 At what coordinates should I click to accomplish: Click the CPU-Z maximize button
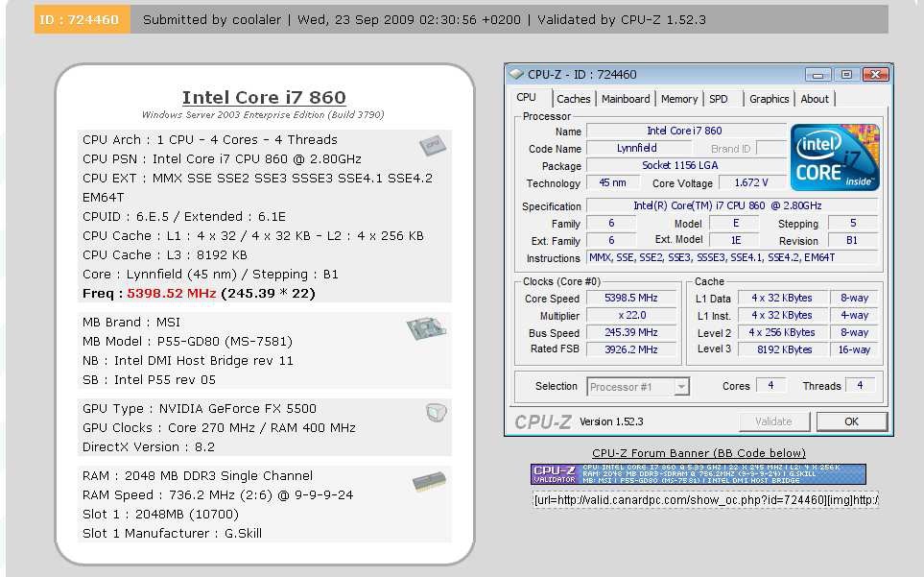click(846, 74)
